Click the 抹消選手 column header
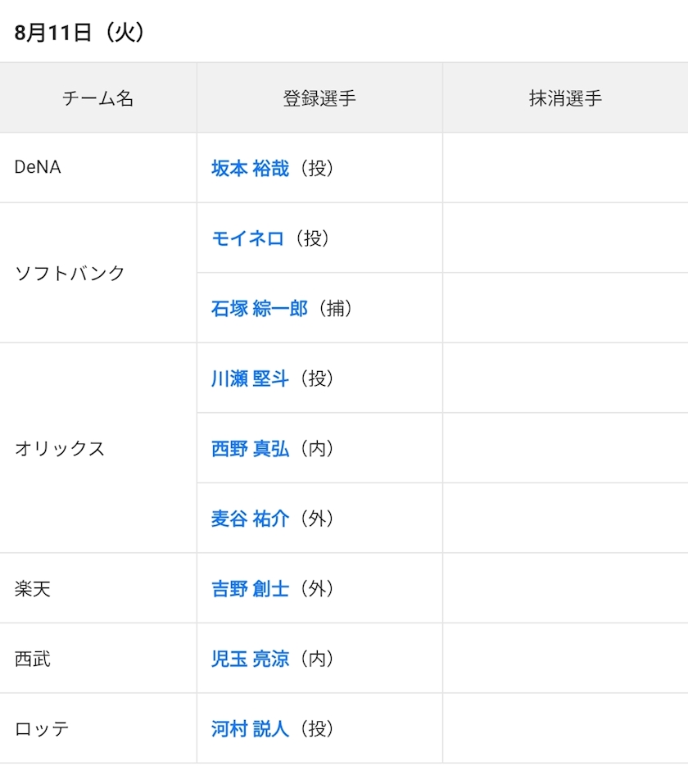The width and height of the screenshot is (688, 784). [x=565, y=98]
